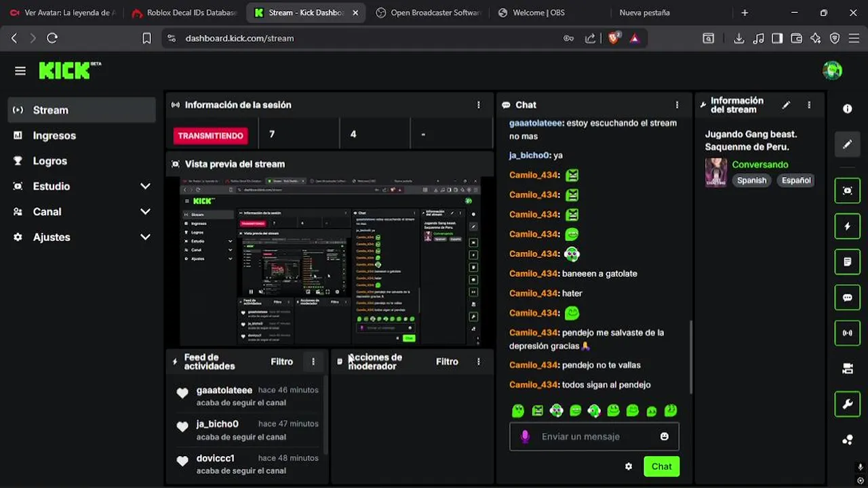Open options menu of Acciones de moderador
This screenshot has width=868, height=488.
(479, 362)
